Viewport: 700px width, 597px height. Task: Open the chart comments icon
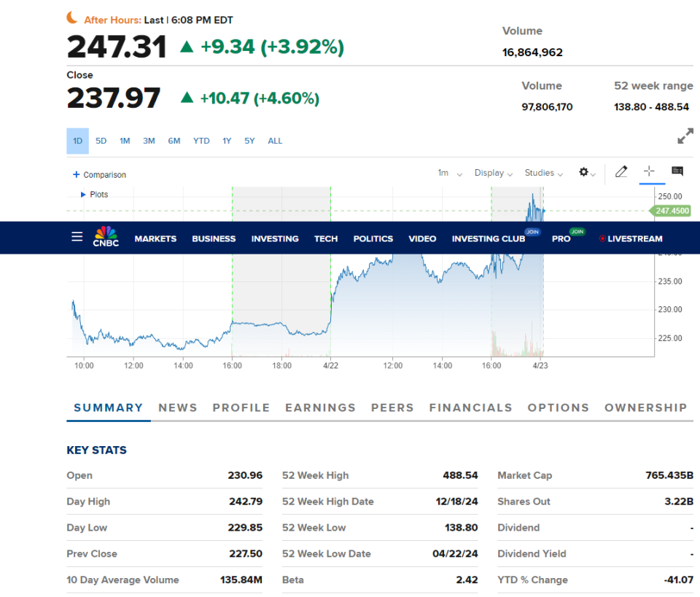[x=677, y=172]
